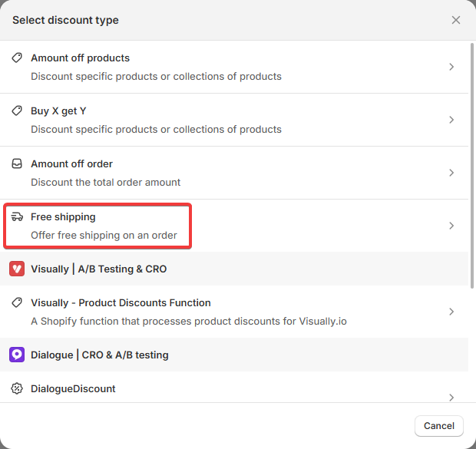
Task: Click the 'Dialogue | CRO & A/B testing' header
Action: (x=100, y=355)
